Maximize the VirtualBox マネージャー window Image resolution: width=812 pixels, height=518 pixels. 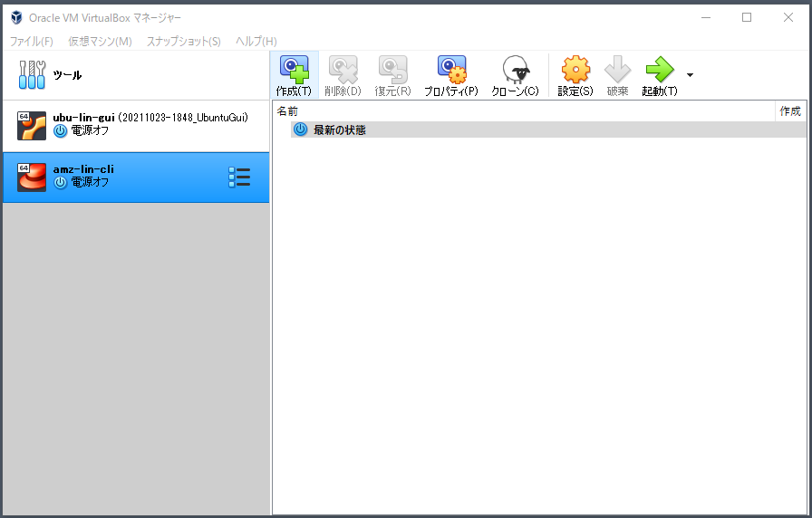(747, 17)
